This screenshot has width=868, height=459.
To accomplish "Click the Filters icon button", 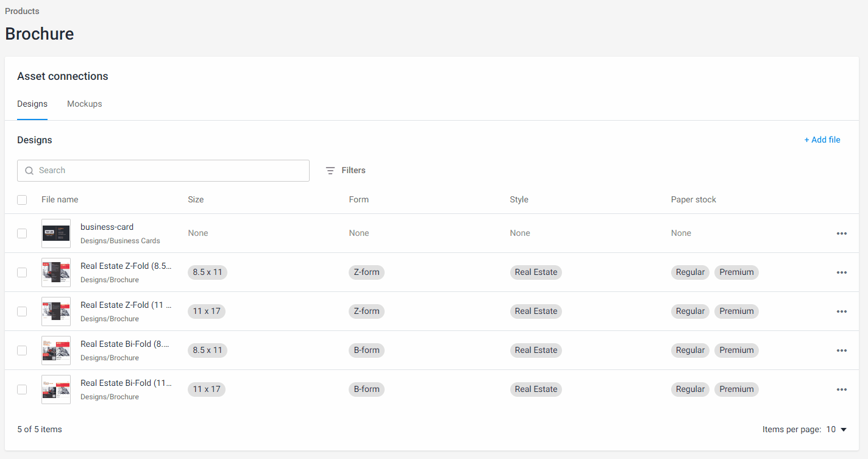I will point(330,171).
